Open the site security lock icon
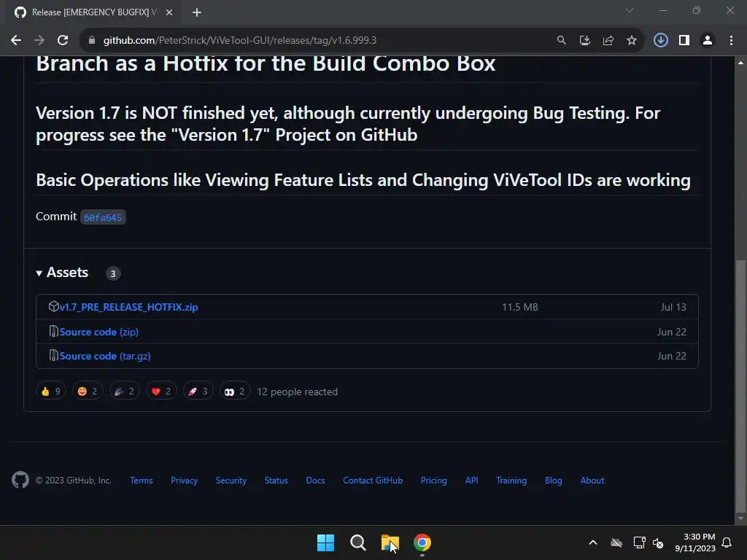747x560 pixels. coord(92,41)
